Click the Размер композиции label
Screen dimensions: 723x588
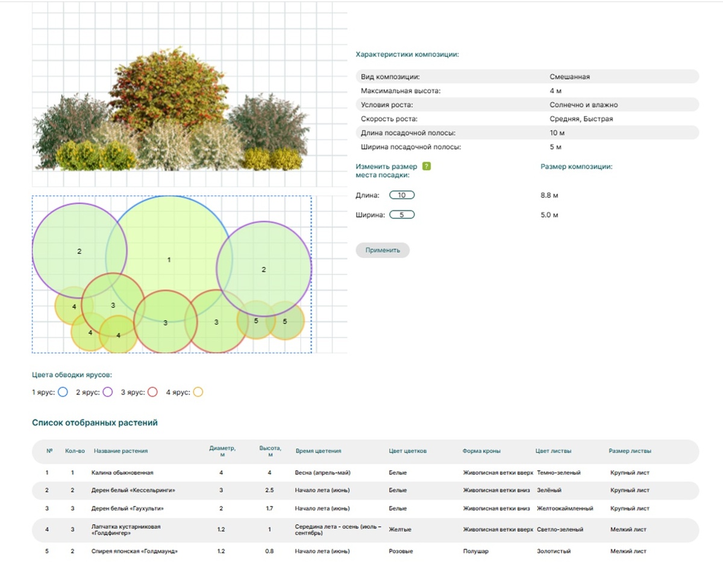click(x=577, y=167)
